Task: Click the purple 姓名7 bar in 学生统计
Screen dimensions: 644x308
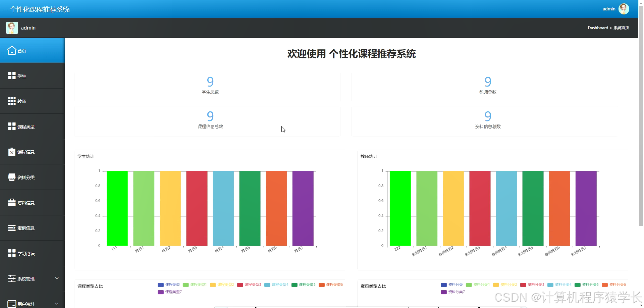Action: coord(303,208)
